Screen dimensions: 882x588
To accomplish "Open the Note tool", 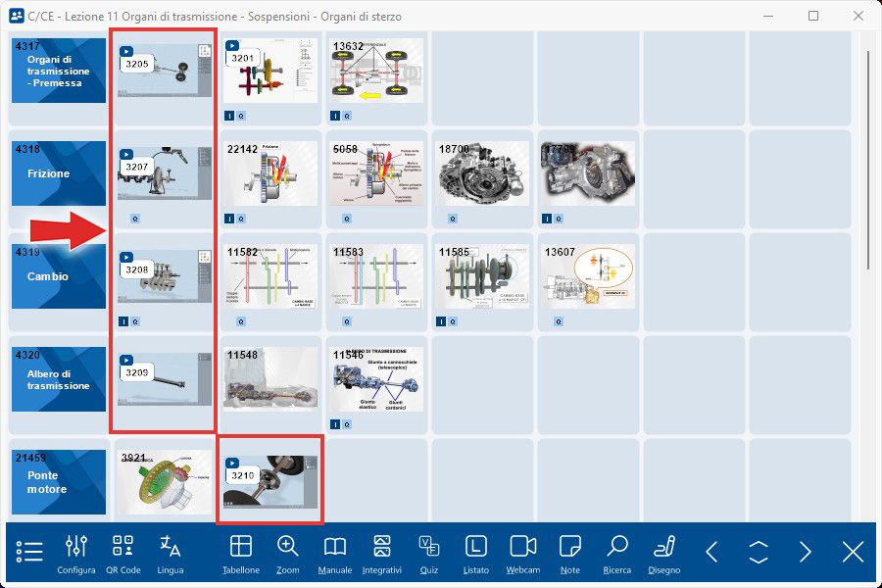I will pyautogui.click(x=570, y=553).
